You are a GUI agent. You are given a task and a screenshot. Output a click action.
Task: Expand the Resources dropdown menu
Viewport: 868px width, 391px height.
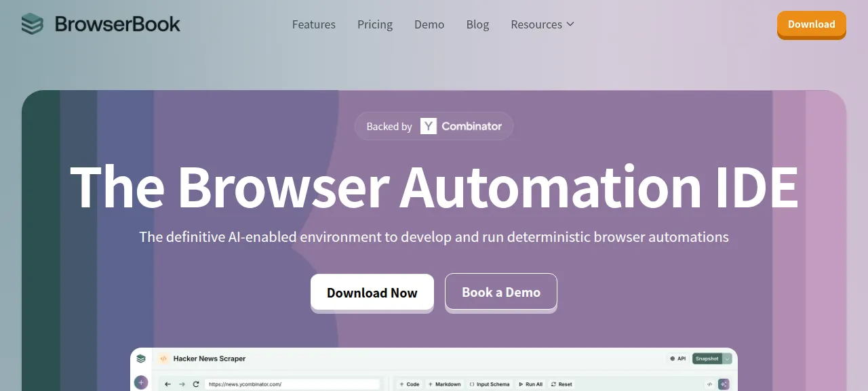click(542, 24)
